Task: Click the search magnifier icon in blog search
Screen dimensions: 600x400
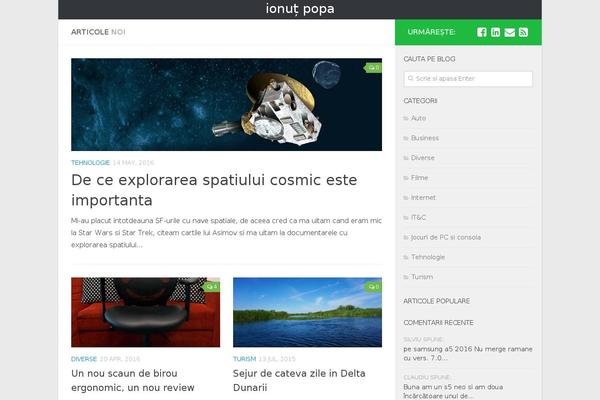Action: click(410, 78)
